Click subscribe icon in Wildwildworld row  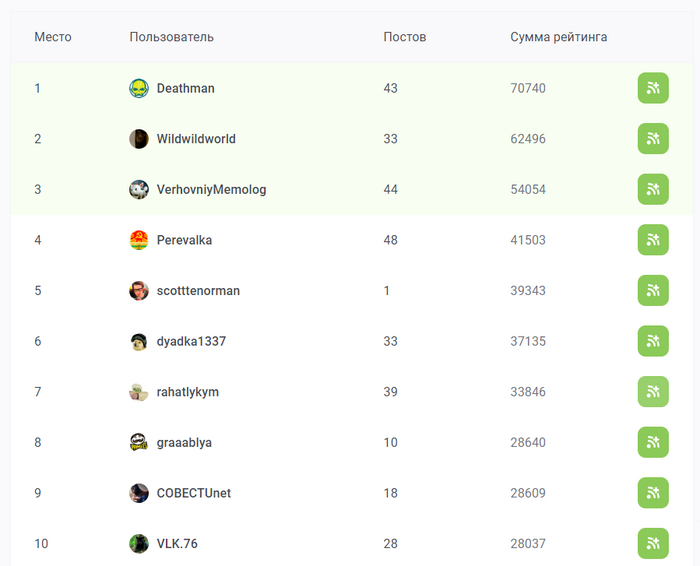[x=653, y=139]
